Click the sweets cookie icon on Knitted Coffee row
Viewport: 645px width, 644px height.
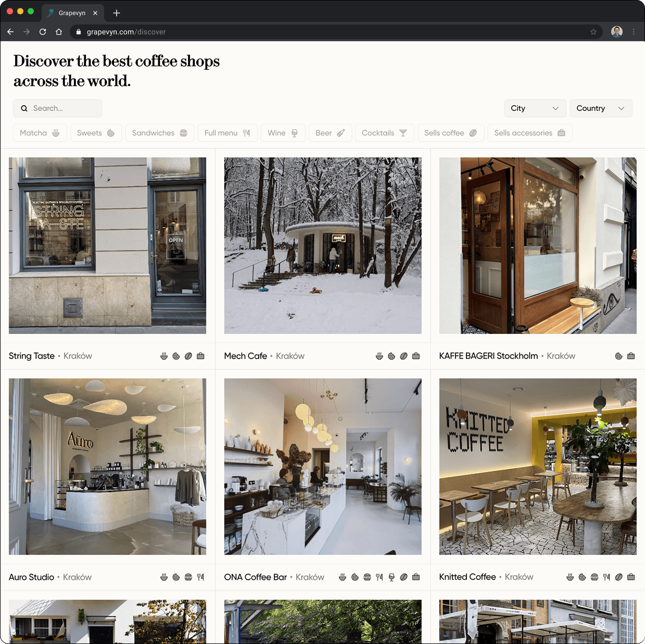point(582,577)
